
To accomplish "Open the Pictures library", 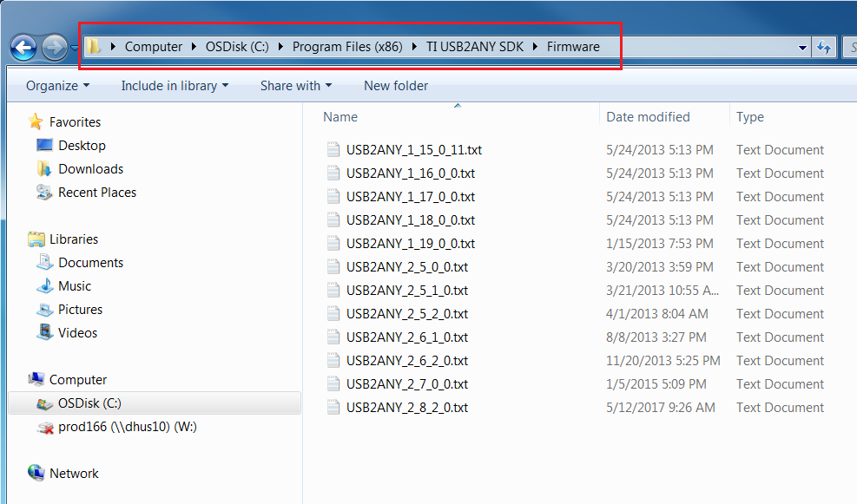I will point(81,310).
